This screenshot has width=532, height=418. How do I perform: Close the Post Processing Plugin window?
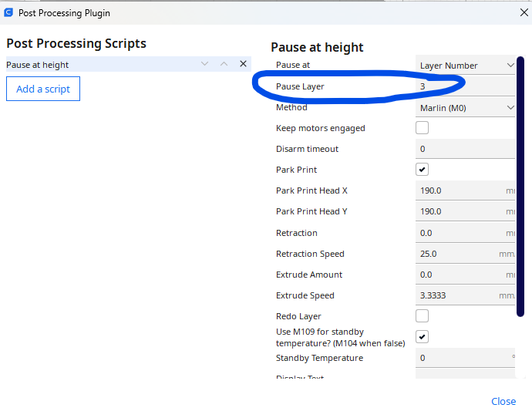[x=524, y=12]
